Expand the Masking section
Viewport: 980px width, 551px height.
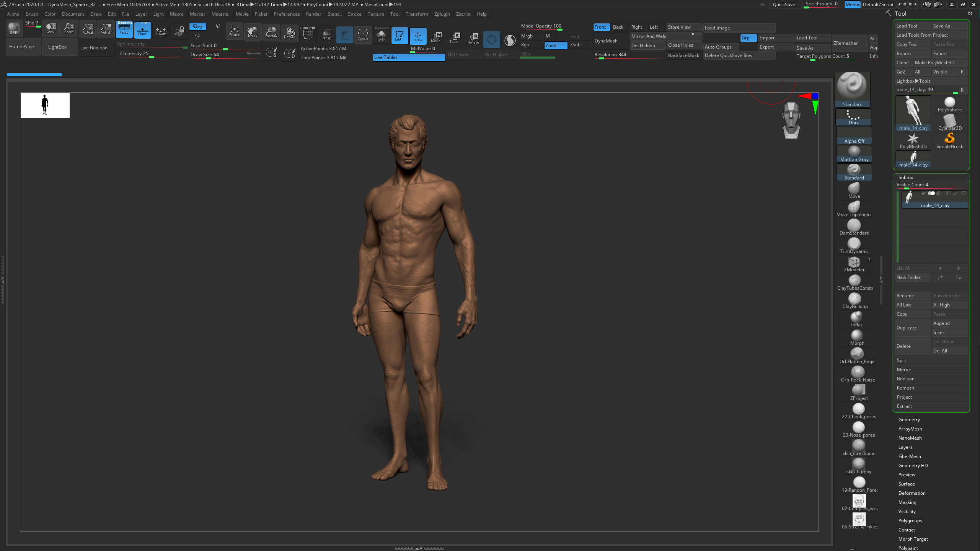(907, 502)
